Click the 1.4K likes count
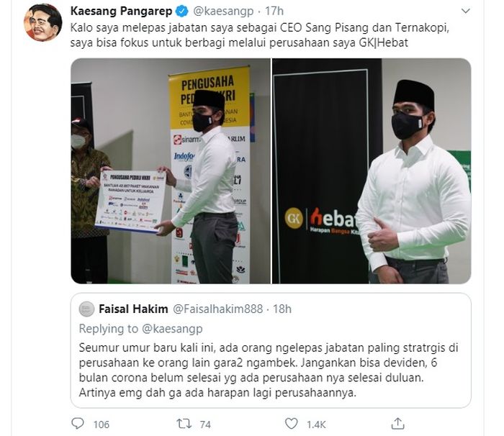The height and width of the screenshot is (436, 504). (x=316, y=424)
